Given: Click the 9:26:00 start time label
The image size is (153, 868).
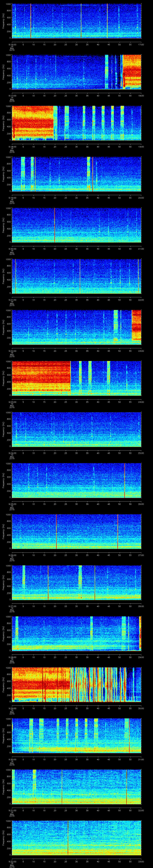Looking at the screenshot, I should pyautogui.click(x=12, y=555).
